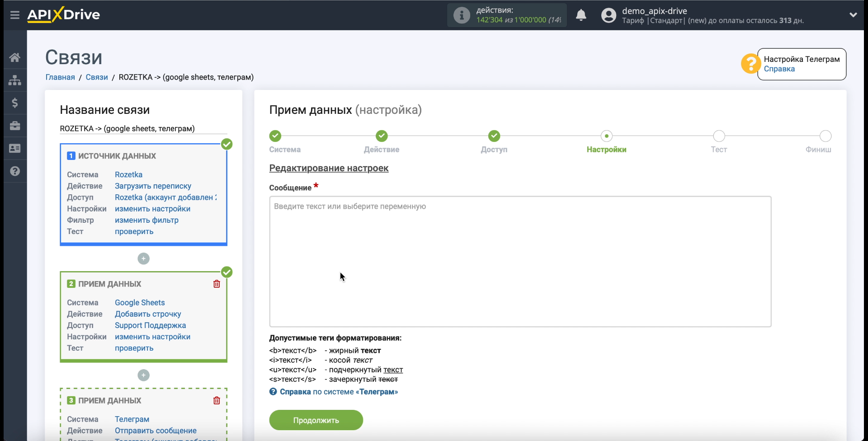Open Home icon in sidebar
The image size is (868, 441).
[15, 57]
